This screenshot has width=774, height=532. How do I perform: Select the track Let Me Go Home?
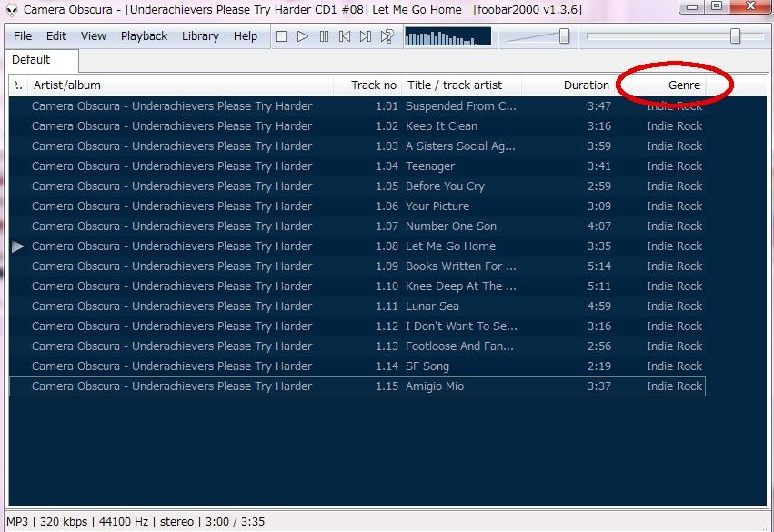click(x=357, y=246)
